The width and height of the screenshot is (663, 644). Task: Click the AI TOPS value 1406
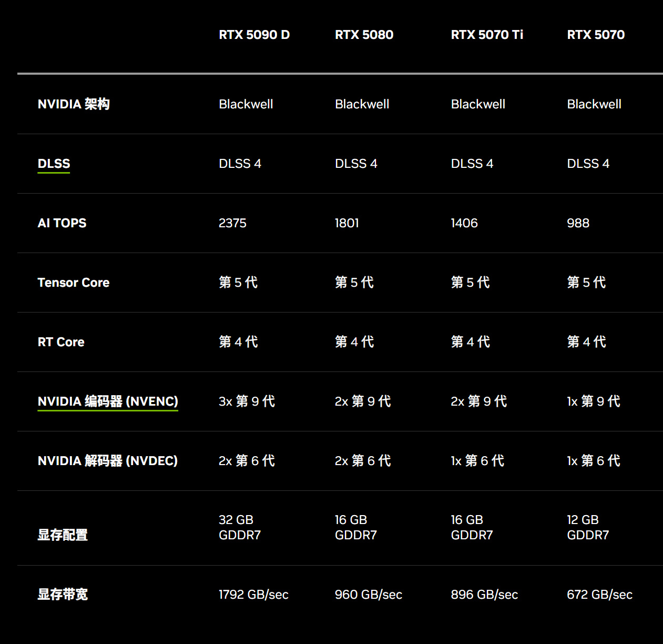tap(464, 223)
